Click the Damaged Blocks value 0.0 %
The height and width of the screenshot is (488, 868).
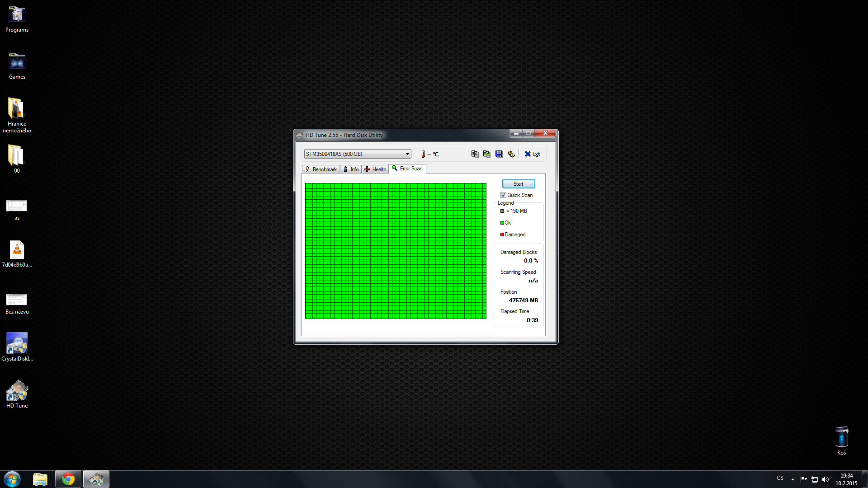pos(531,261)
